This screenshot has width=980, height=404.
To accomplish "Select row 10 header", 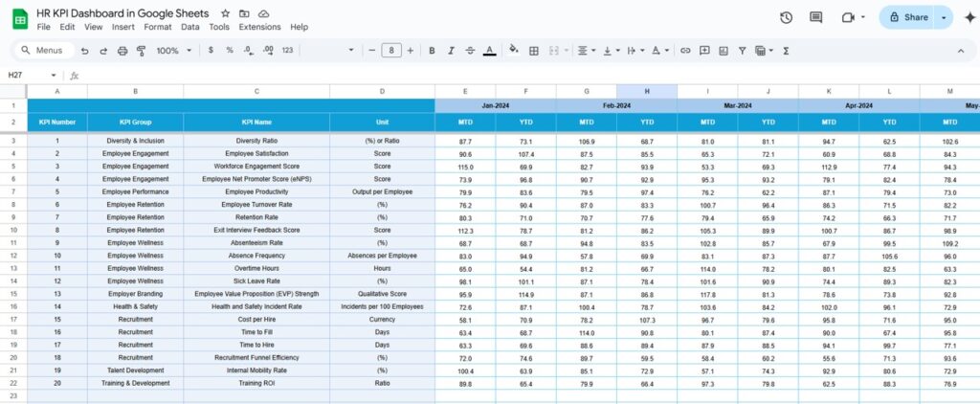I will (13, 230).
